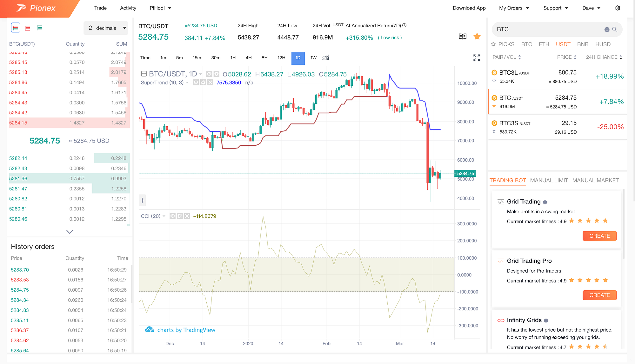Hide the CCI indicator via eye icon
The image size is (635, 364).
pyautogui.click(x=172, y=216)
